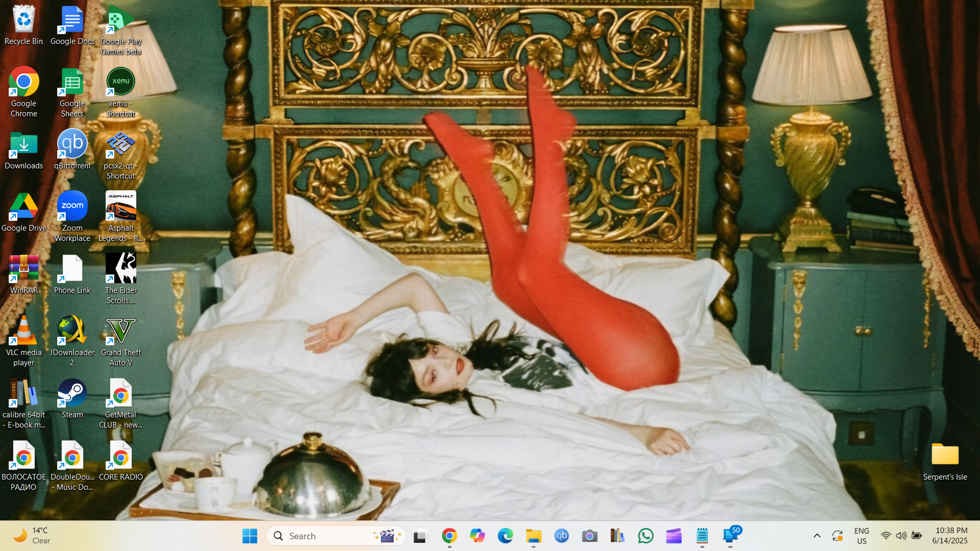Open GetMetal CLUB web shortcut
980x551 pixels.
pos(120,404)
